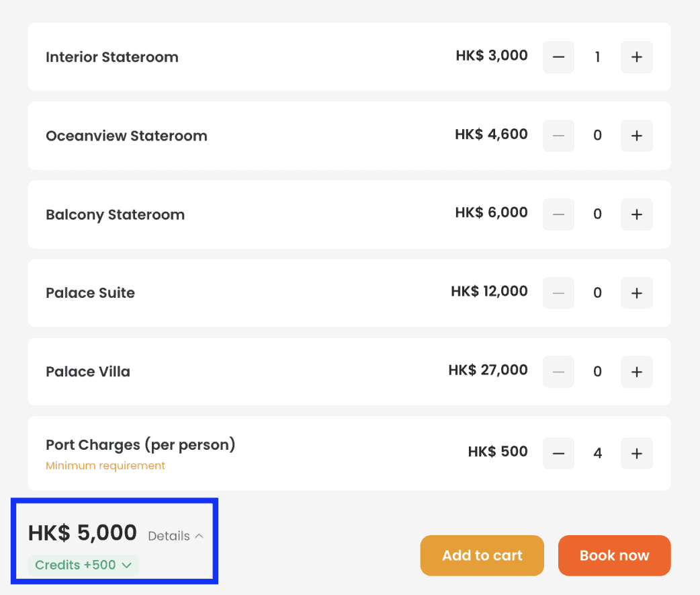Reduce Port Charges quantity with minus
The height and width of the screenshot is (595, 700).
(558, 453)
